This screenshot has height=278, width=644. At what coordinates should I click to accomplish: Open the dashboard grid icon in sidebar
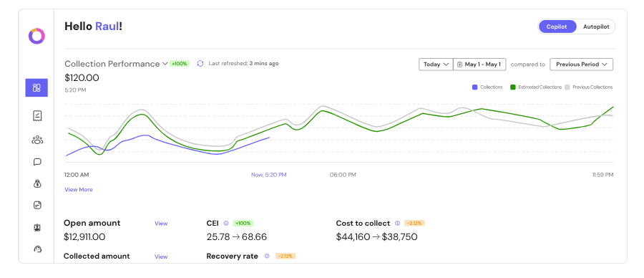pyautogui.click(x=36, y=87)
